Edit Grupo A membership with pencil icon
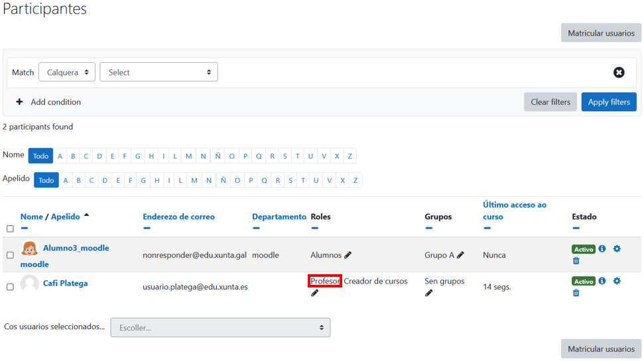Screen dimensions: 644x361 pyautogui.click(x=460, y=255)
